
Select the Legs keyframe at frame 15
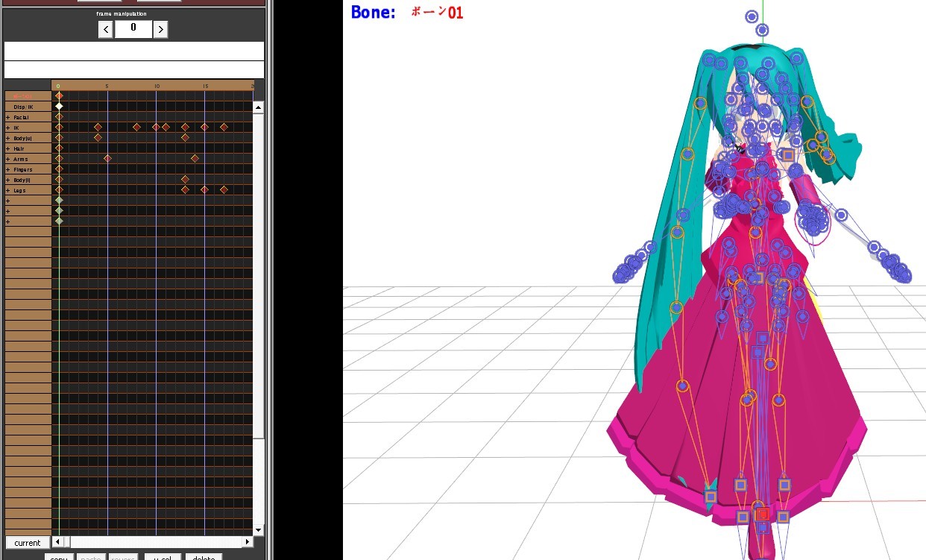pos(204,190)
